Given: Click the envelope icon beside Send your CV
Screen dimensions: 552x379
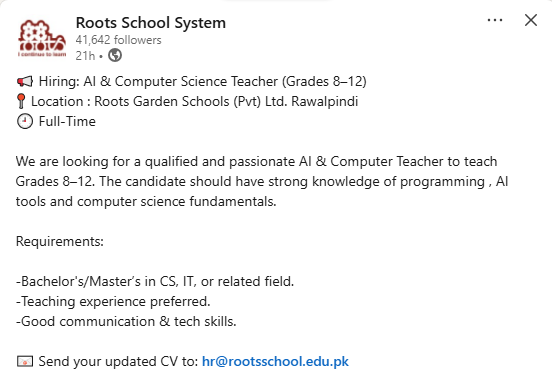Looking at the screenshot, I should click(x=25, y=361).
